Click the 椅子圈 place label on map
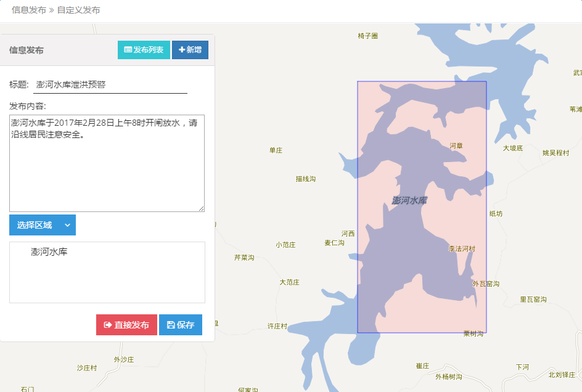This screenshot has height=392, width=582. 367,36
